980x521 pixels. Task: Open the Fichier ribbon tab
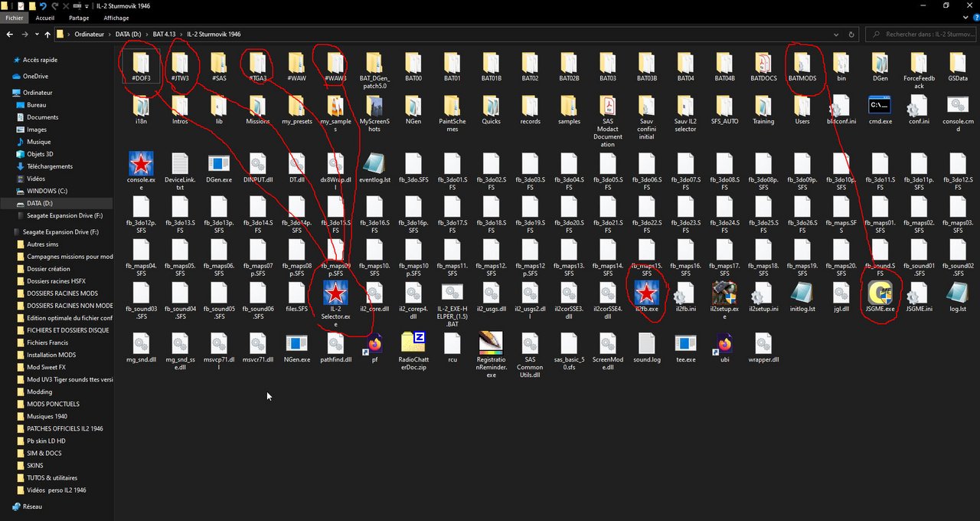click(15, 18)
